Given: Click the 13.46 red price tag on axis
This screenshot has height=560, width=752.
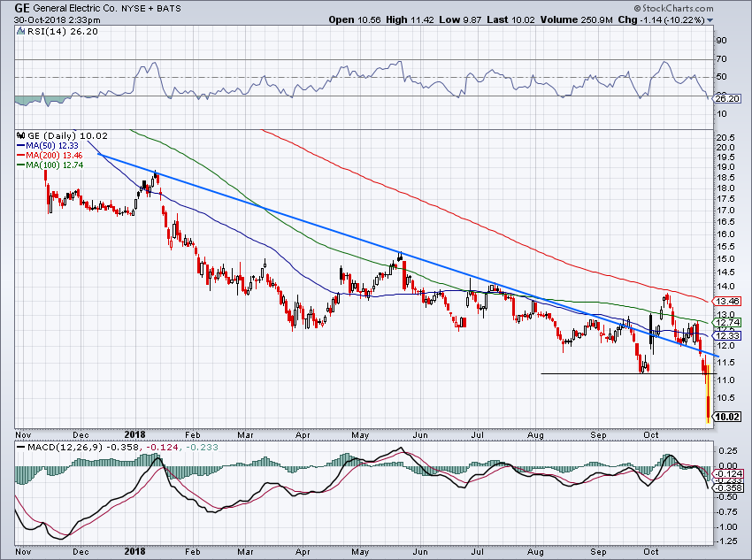Looking at the screenshot, I should click(727, 302).
